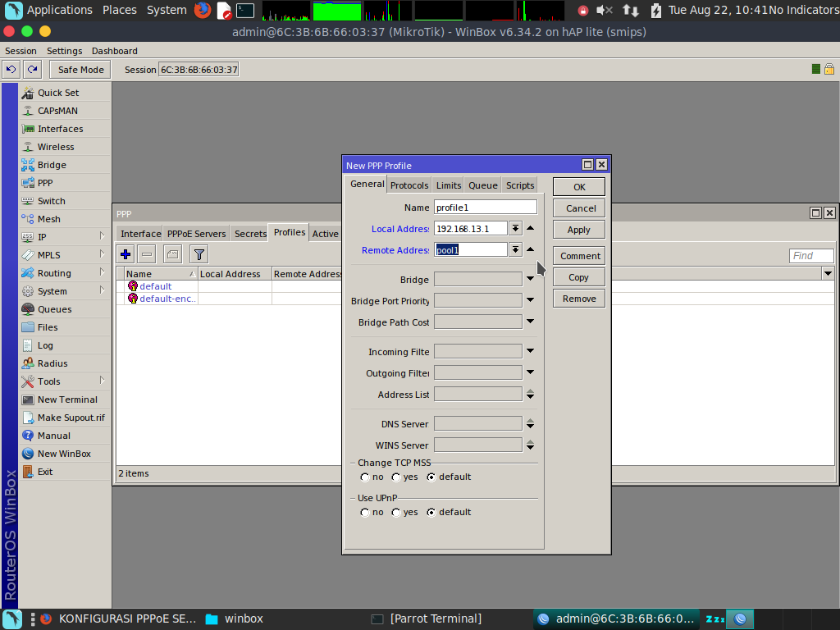Image resolution: width=840 pixels, height=630 pixels.
Task: Open the Secrets tab in the PPP window
Action: click(x=249, y=233)
